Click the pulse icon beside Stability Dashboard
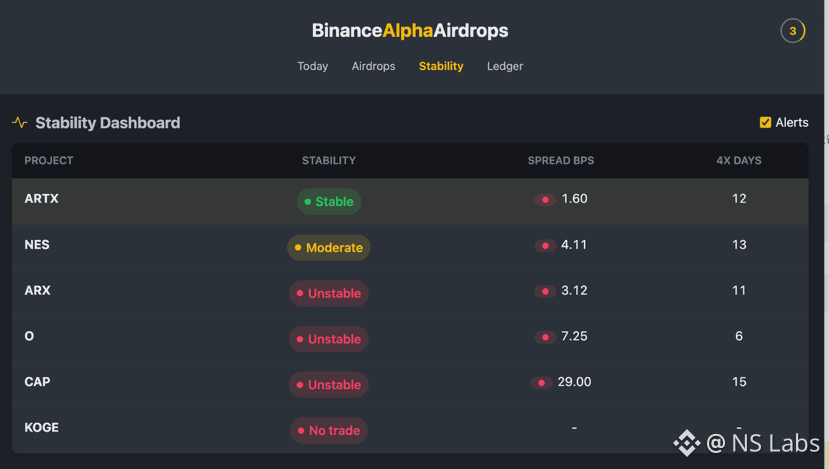This screenshot has height=469, width=829. (x=20, y=123)
